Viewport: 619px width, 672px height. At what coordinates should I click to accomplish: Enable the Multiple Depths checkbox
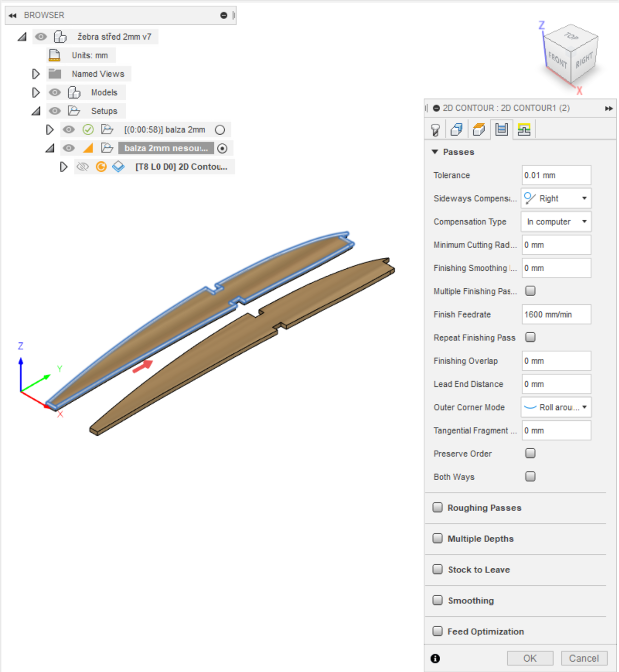click(x=438, y=538)
